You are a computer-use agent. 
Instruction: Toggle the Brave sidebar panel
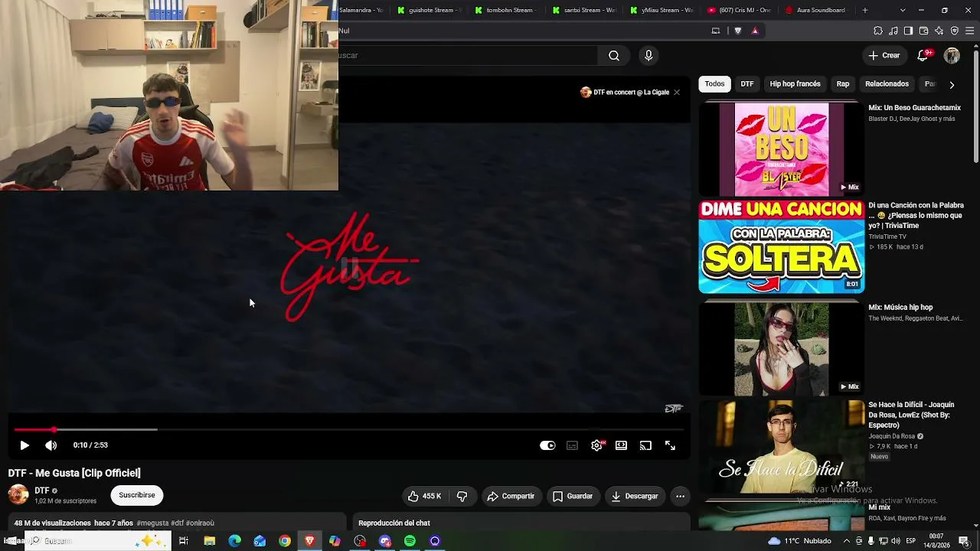908,31
